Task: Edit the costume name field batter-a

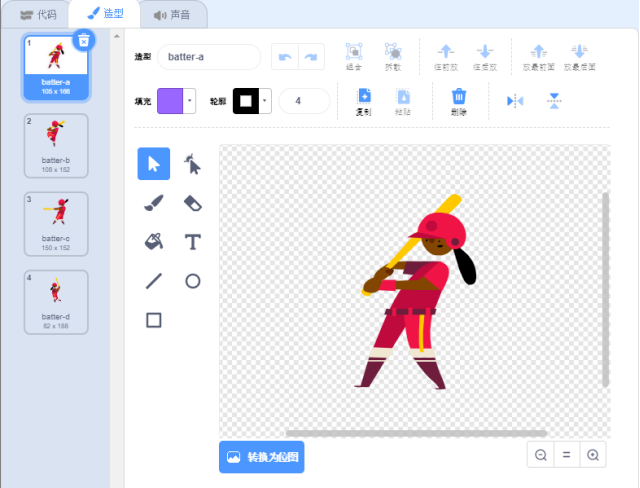Action: pyautogui.click(x=209, y=57)
